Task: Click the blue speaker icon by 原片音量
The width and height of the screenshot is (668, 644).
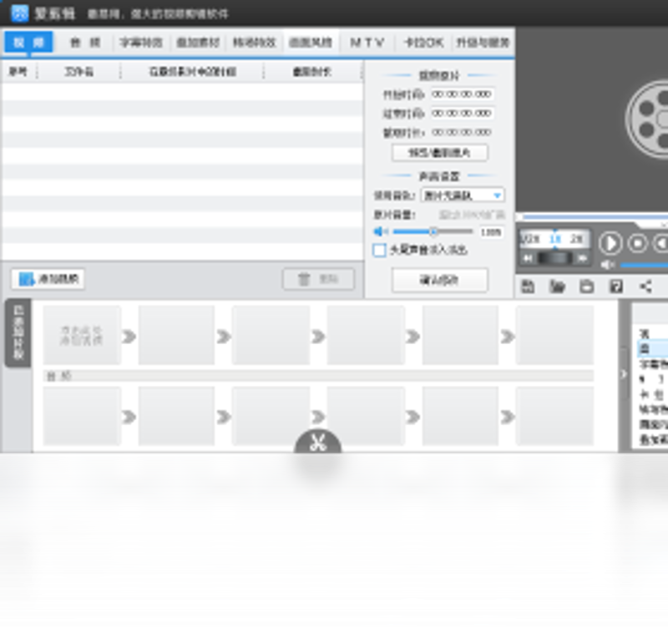Action: click(x=381, y=232)
